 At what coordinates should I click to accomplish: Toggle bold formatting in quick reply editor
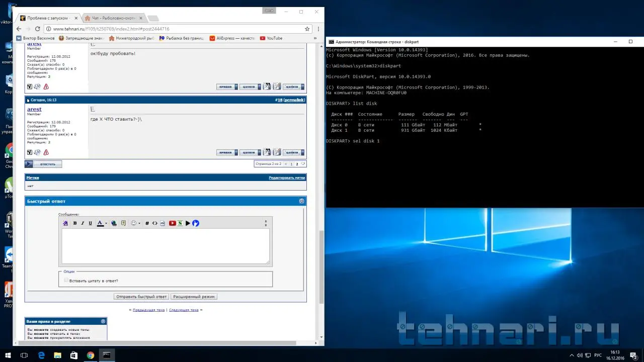[x=75, y=223]
